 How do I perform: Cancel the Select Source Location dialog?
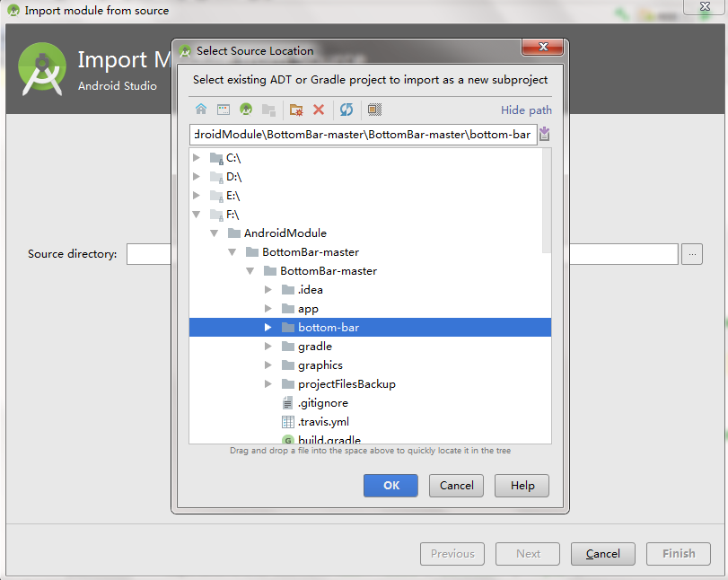tap(456, 485)
